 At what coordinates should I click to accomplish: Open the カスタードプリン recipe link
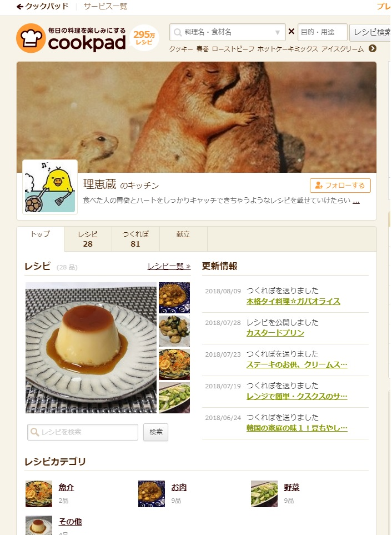point(275,333)
